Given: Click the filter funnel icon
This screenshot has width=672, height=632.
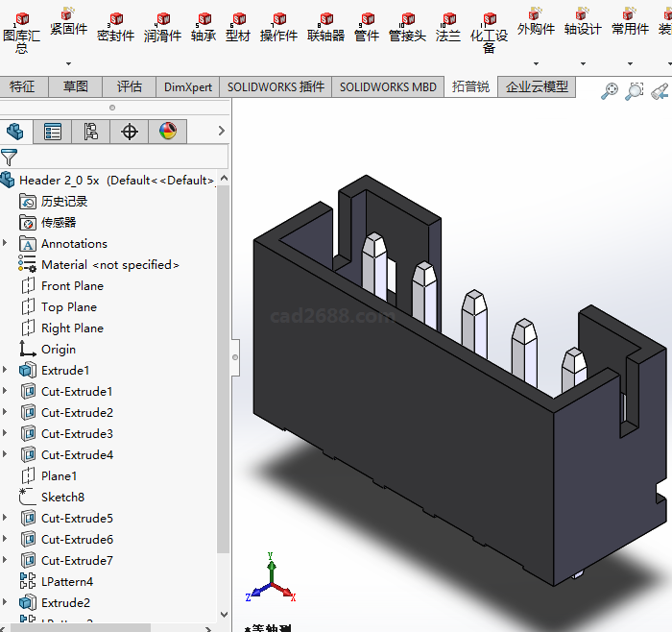Looking at the screenshot, I should (10, 158).
